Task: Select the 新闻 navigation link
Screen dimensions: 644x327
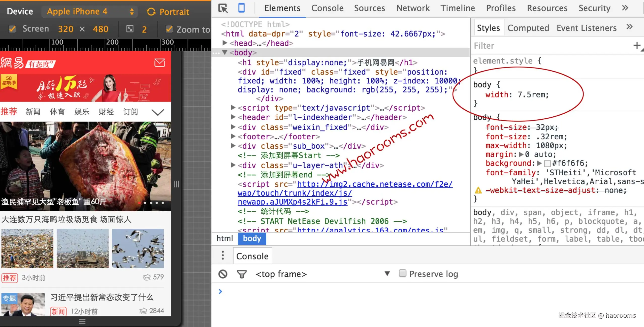Action: [x=33, y=112]
